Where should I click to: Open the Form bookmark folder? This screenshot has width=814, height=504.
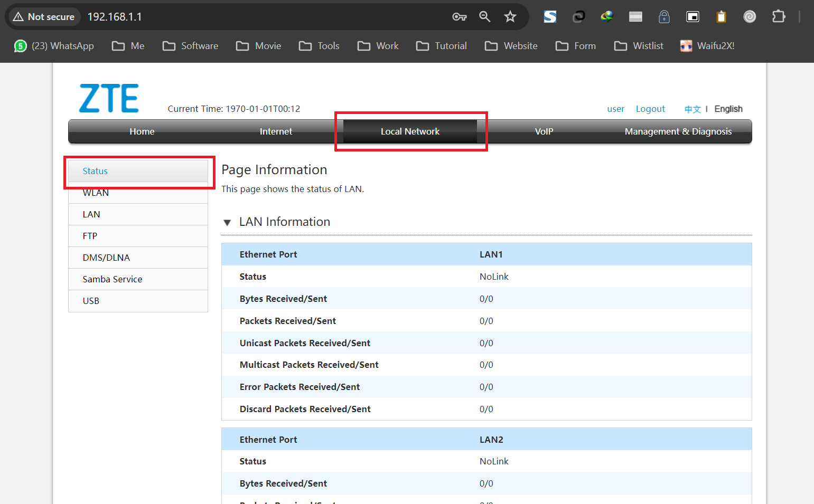pos(575,46)
